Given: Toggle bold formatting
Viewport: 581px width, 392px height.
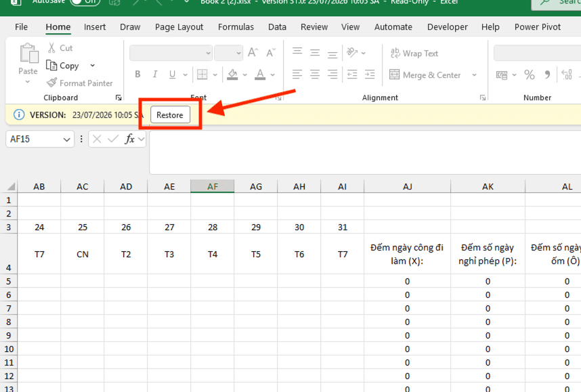Looking at the screenshot, I should click(x=138, y=74).
